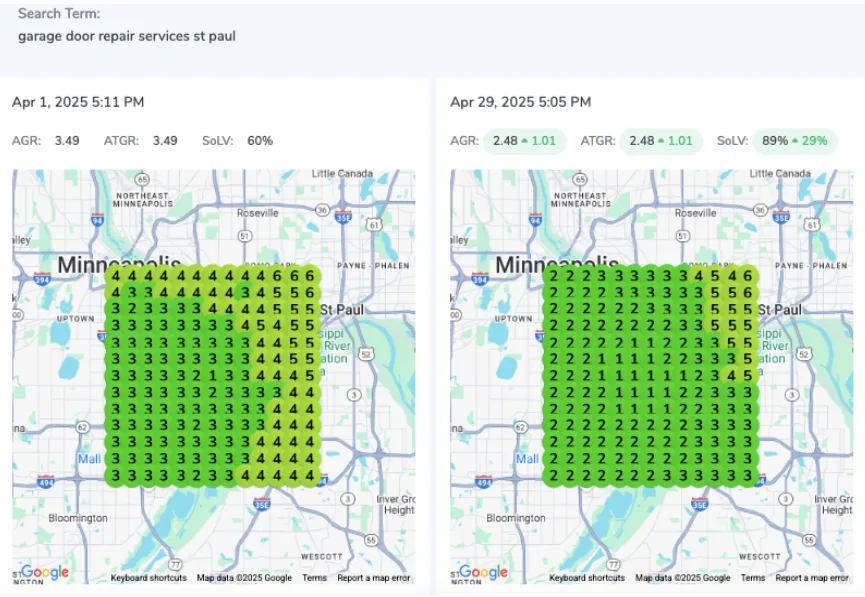Screen dimensions: 865x597
Task: Click the green up arrow in the SoLV badge
Action: (x=796, y=141)
